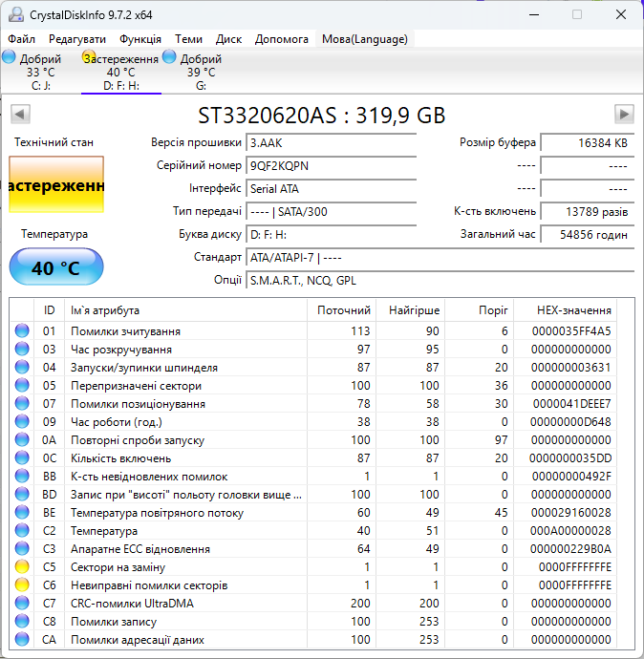
Task: Click the previous disk arrow button
Action: click(20, 114)
